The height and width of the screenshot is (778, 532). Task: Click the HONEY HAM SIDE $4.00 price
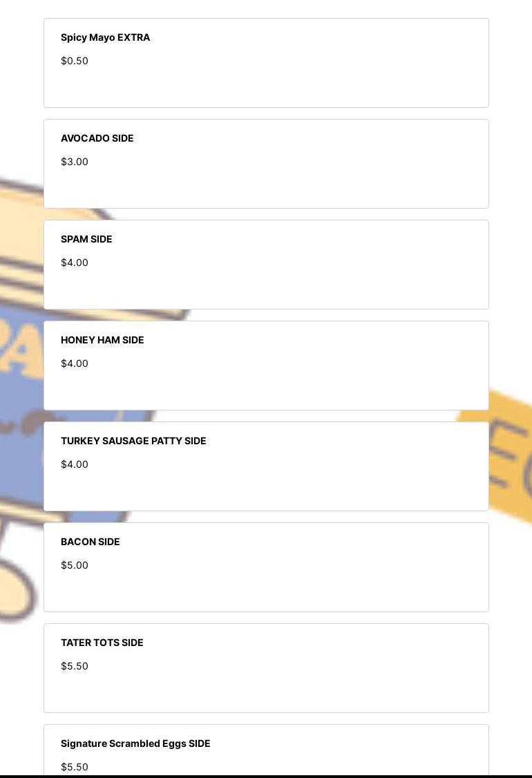click(75, 364)
